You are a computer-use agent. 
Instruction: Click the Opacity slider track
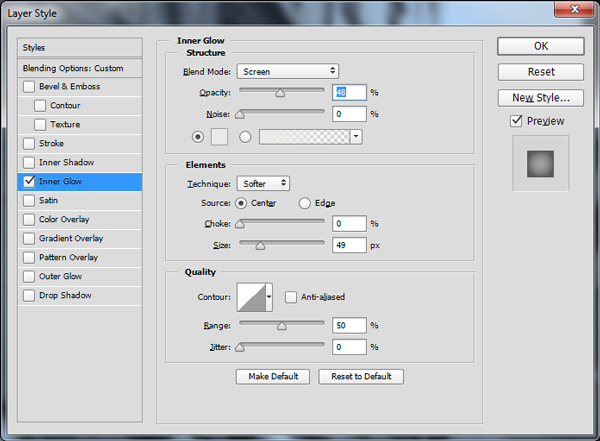point(280,92)
